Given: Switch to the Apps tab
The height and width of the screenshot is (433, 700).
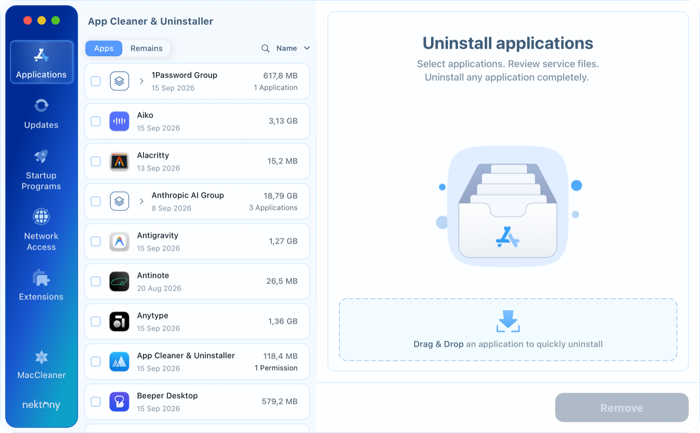Looking at the screenshot, I should [x=104, y=48].
